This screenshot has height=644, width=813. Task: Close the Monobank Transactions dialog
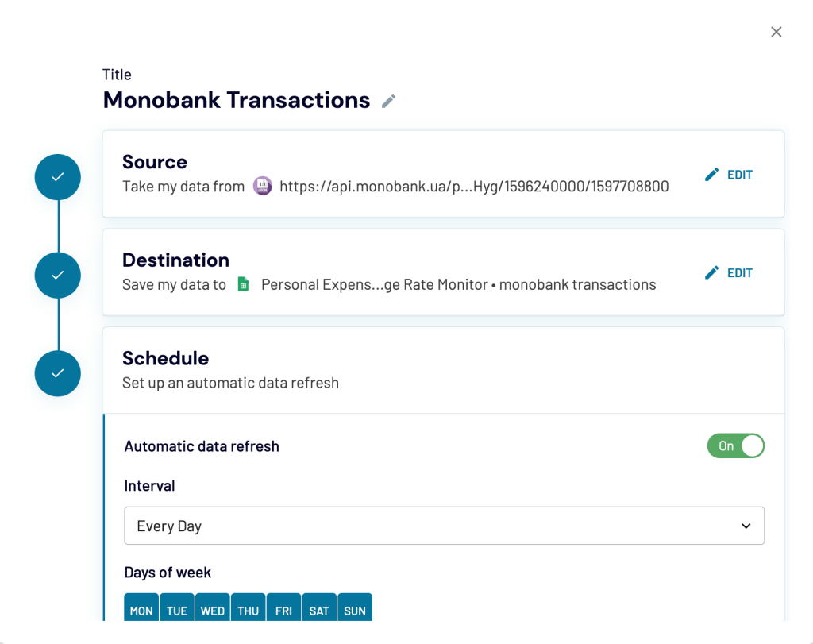point(776,32)
